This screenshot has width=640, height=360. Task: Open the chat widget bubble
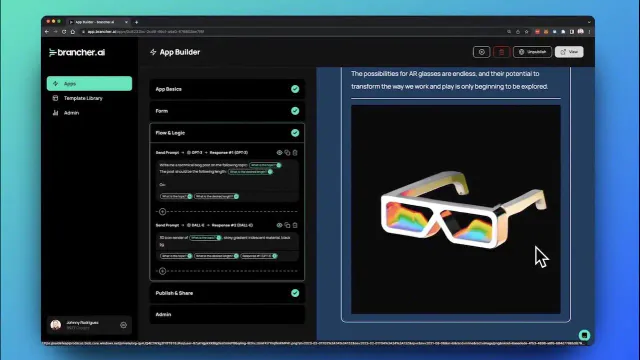click(584, 335)
